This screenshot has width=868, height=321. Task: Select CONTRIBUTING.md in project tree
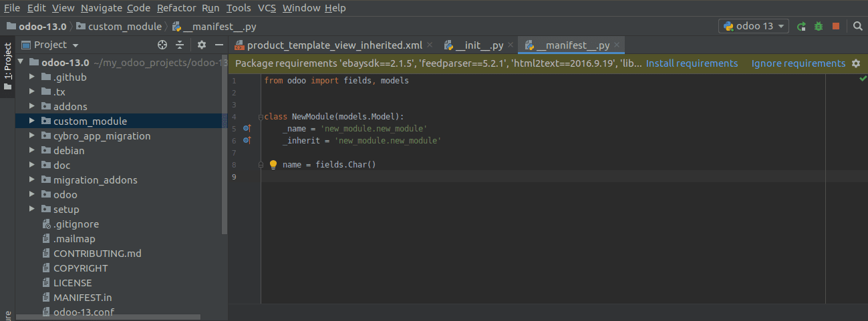[92, 253]
